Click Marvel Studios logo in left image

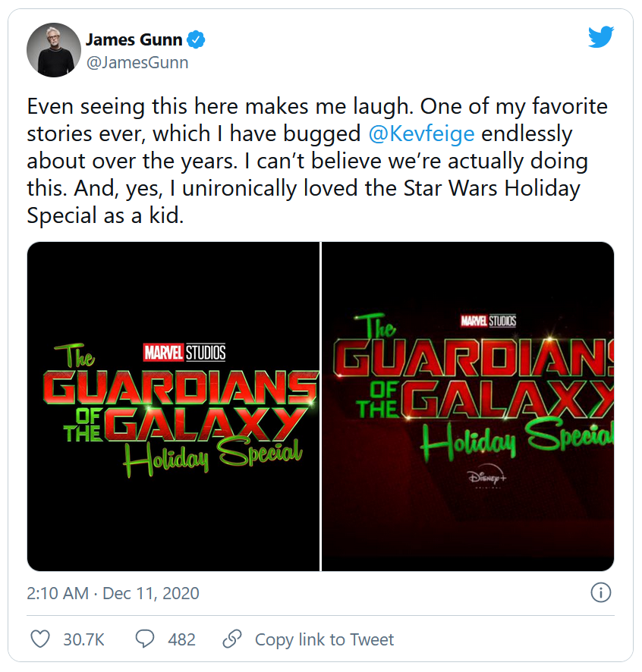coord(184,352)
